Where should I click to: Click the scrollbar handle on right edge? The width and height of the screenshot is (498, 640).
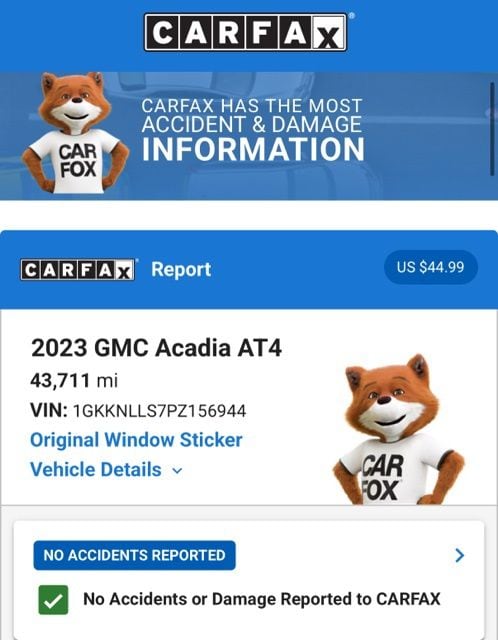(x=493, y=129)
